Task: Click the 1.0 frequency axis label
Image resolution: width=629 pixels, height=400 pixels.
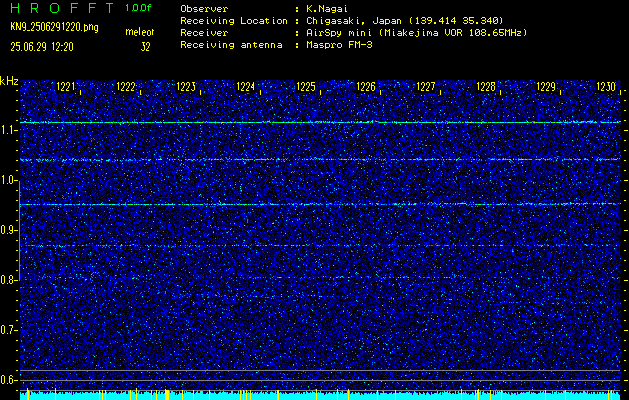Action: pyautogui.click(x=8, y=180)
